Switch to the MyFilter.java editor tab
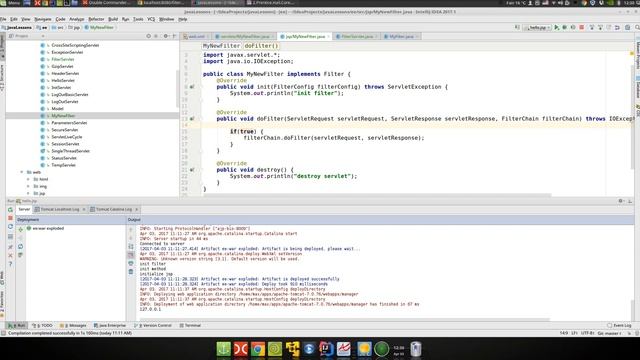The height and width of the screenshot is (360, 640). point(401,36)
